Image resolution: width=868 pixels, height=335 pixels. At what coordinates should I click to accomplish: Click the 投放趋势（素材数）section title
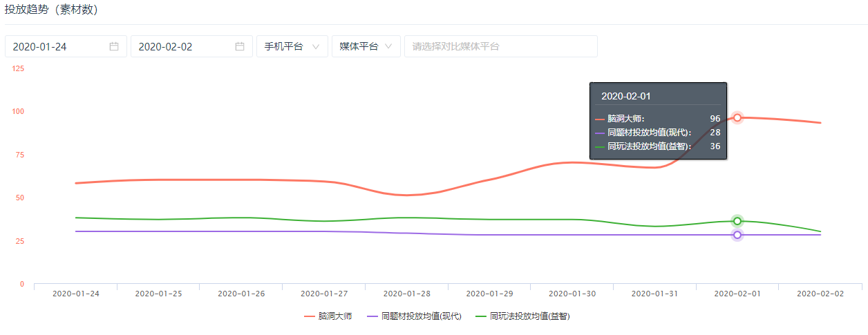click(x=52, y=10)
